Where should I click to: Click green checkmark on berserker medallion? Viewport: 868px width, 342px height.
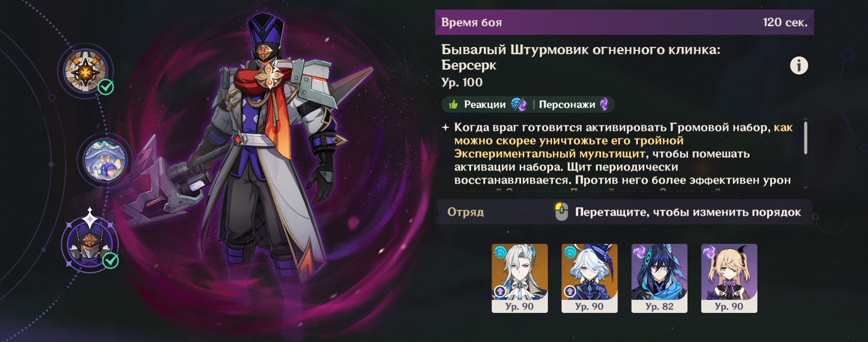coord(110,261)
